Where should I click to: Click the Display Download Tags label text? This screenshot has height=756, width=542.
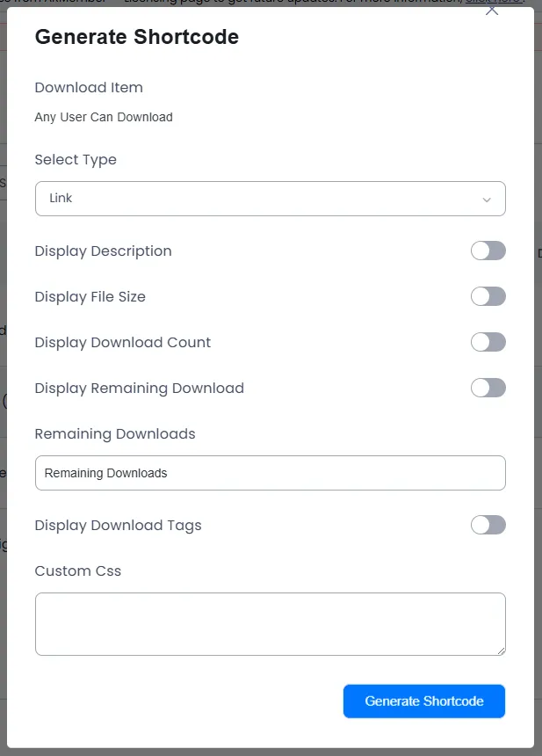[119, 526]
